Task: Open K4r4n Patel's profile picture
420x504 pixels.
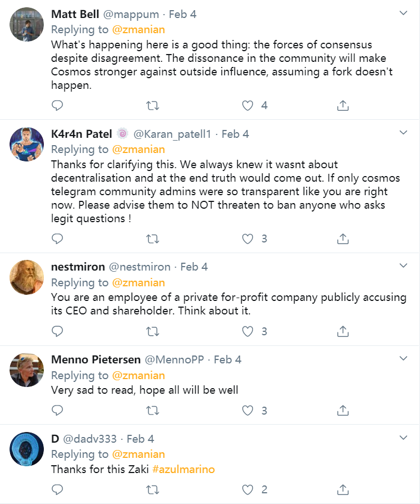Action: [x=27, y=145]
